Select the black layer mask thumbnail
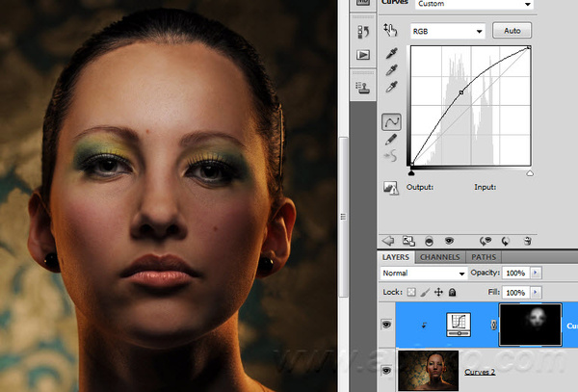 (530, 325)
